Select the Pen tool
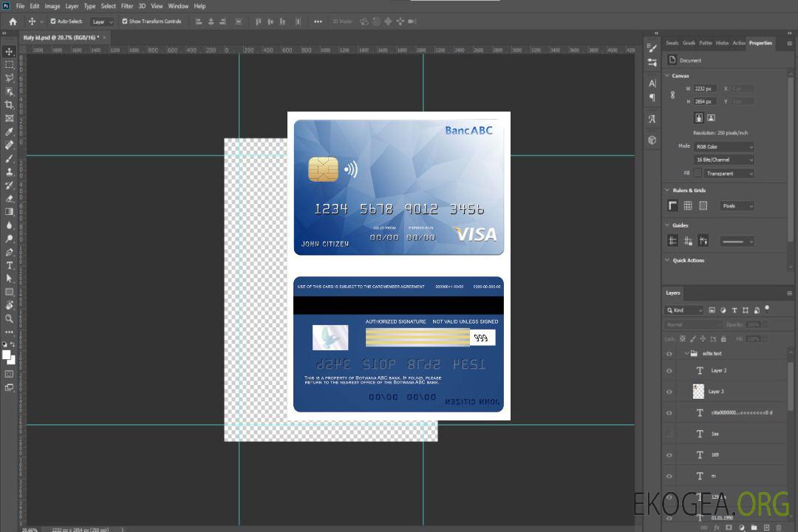This screenshot has height=532, width=798. click(9, 252)
